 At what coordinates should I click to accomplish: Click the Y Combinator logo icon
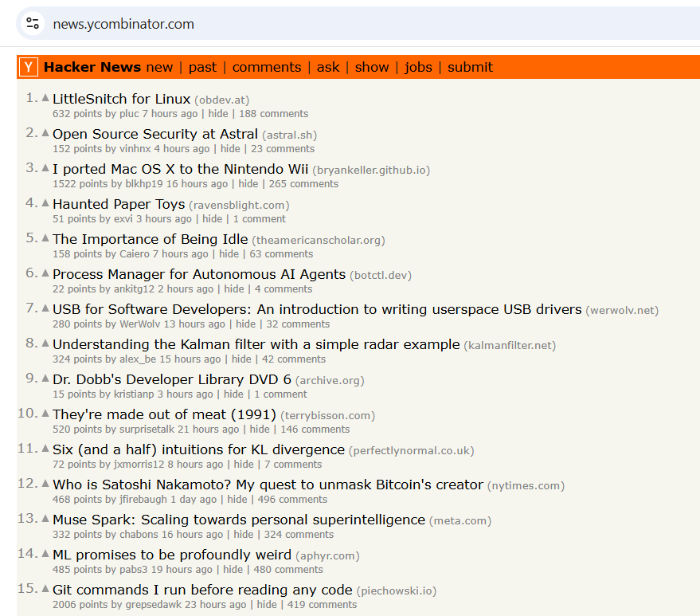tap(29, 67)
